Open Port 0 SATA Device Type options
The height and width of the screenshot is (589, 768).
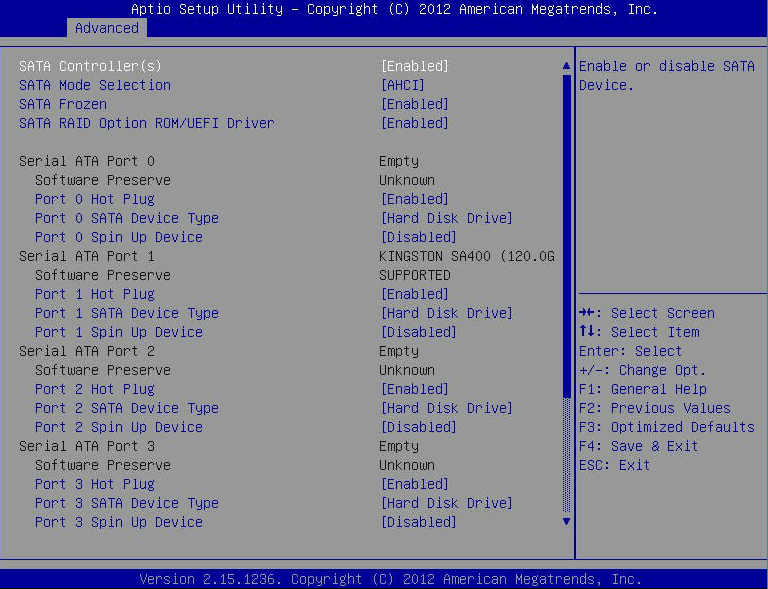point(446,218)
